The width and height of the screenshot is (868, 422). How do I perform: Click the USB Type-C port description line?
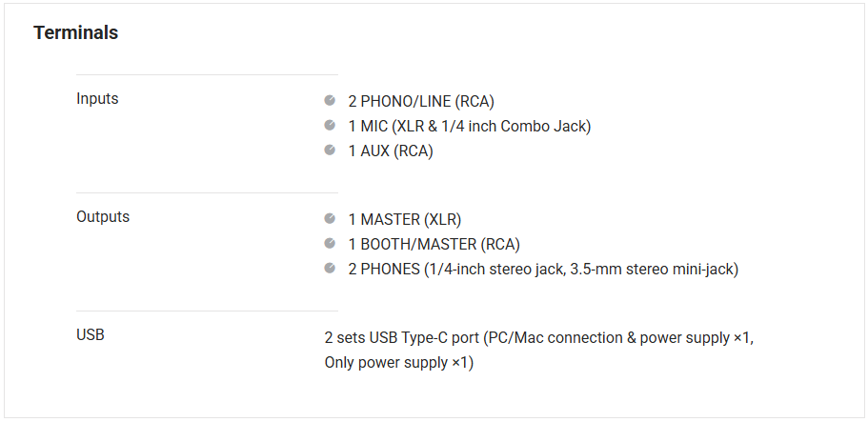pyautogui.click(x=538, y=337)
